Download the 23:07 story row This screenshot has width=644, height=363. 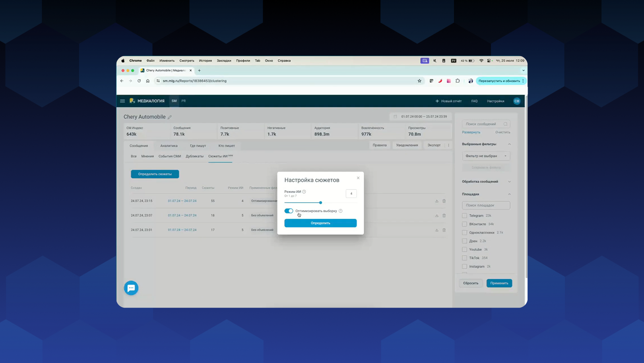pos(436,216)
